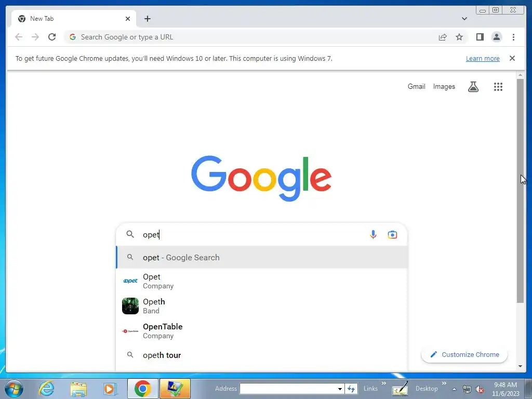532x399 pixels.
Task: Open the Learn more link
Action: [483, 58]
